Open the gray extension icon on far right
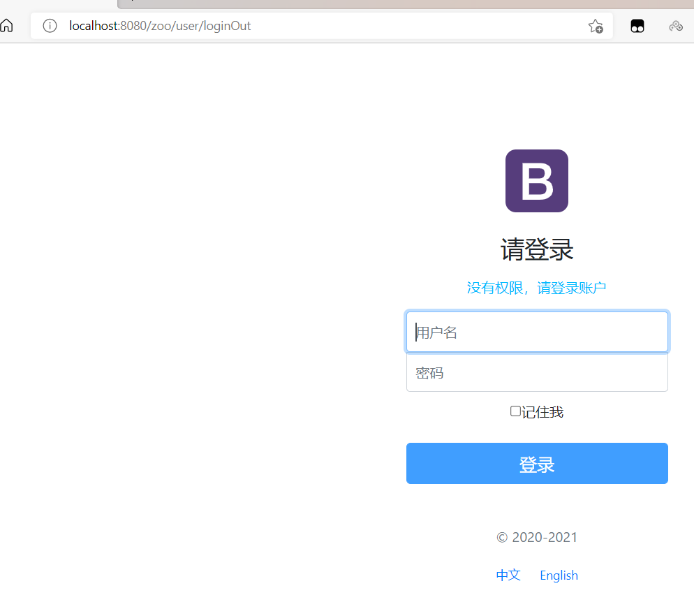 click(x=675, y=27)
